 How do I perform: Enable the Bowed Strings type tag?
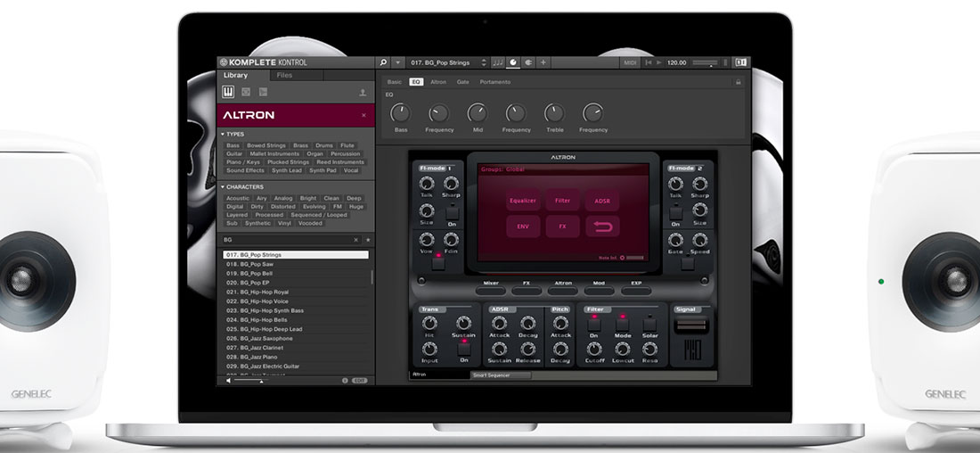(x=266, y=145)
